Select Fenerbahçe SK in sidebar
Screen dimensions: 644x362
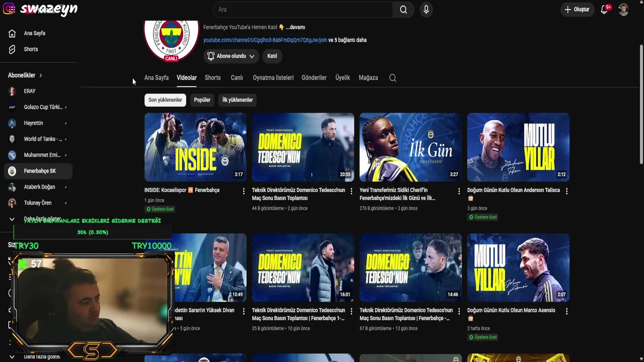point(38,171)
